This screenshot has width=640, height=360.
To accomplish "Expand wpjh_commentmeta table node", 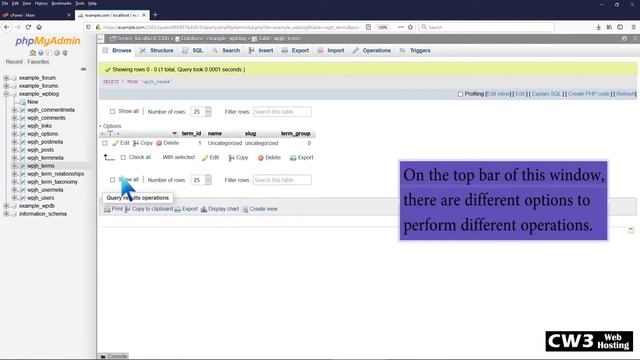I will coord(14,110).
